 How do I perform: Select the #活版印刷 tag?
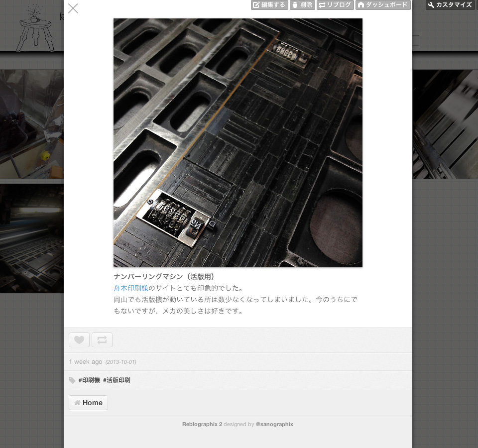117,380
